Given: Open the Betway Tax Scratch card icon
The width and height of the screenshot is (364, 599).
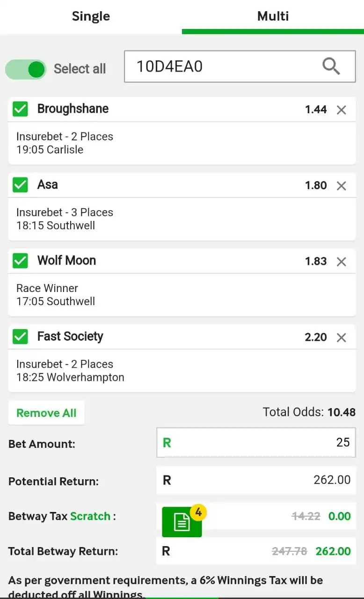Looking at the screenshot, I should tap(182, 522).
